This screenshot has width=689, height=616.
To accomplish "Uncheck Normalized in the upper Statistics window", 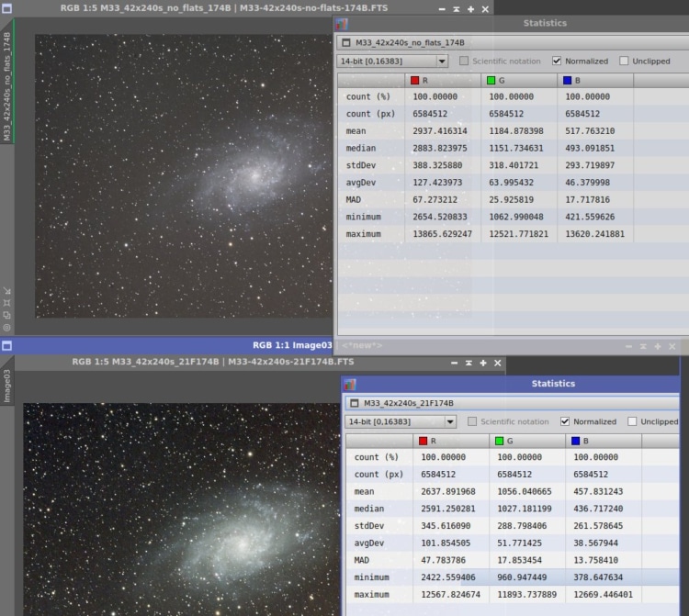I will 557,61.
